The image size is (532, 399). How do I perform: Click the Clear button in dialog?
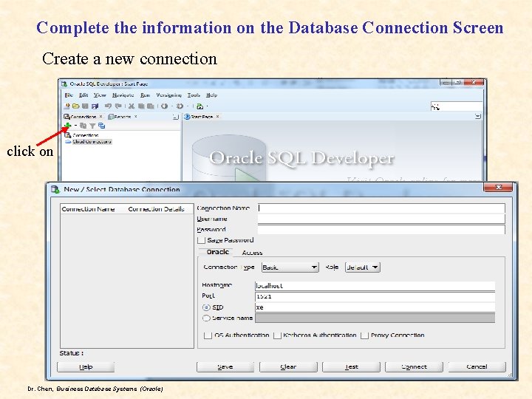[288, 366]
